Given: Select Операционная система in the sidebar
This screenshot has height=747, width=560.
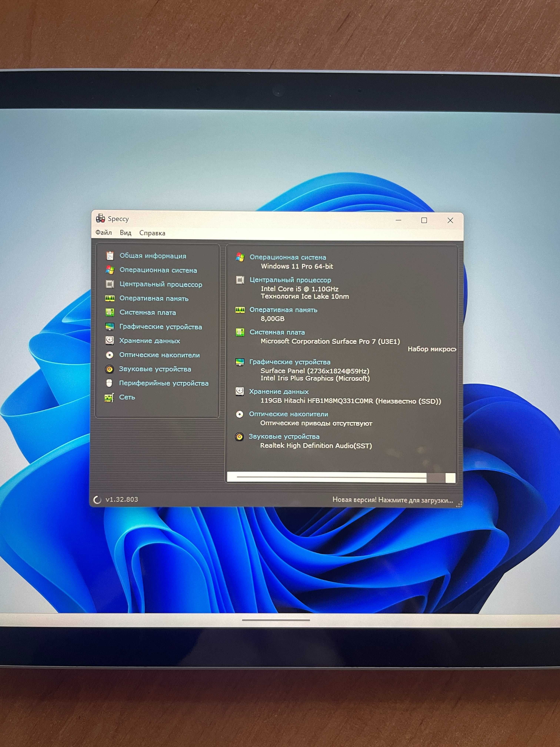Looking at the screenshot, I should (158, 270).
